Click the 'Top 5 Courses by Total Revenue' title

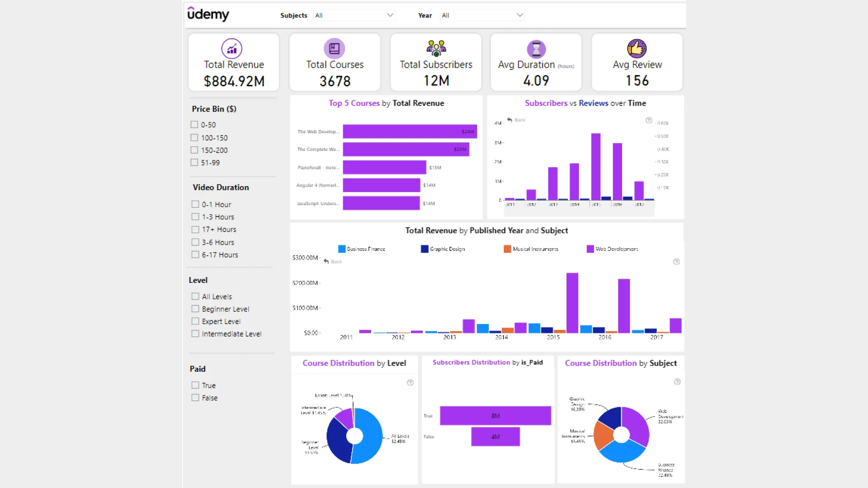(386, 103)
